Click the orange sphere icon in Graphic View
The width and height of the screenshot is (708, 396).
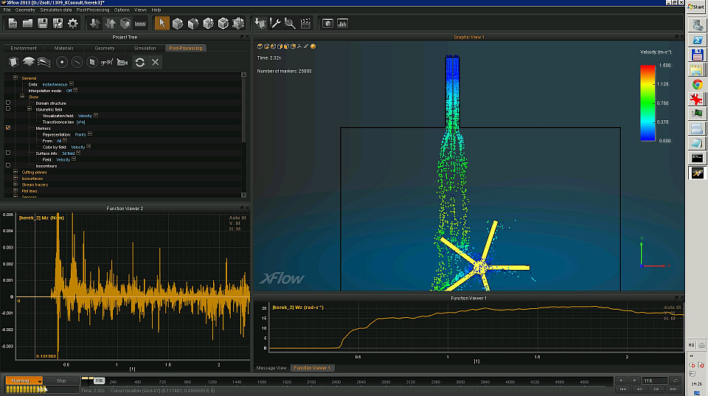pos(313,46)
